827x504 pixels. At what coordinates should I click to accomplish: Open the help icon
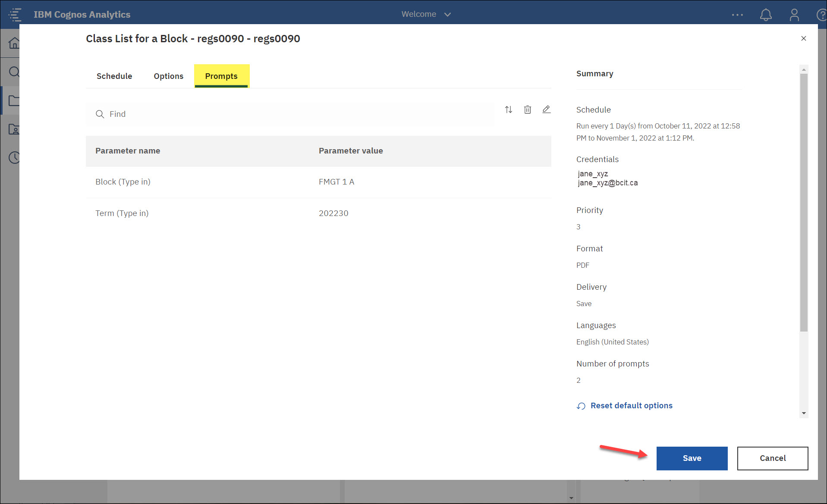point(821,14)
